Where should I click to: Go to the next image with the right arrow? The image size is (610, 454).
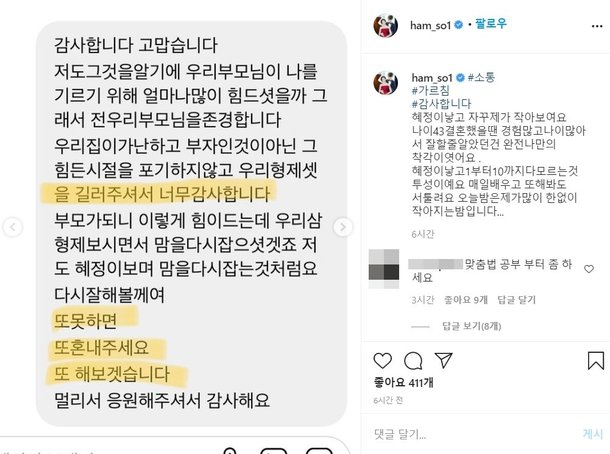tap(343, 227)
